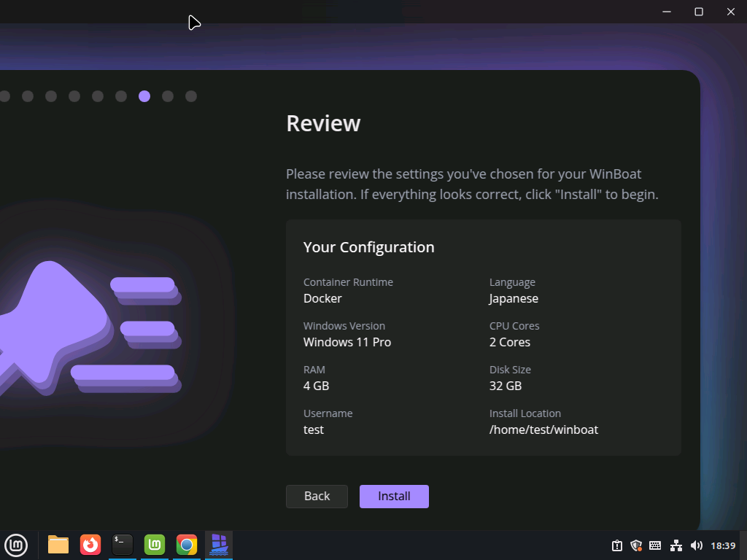747x560 pixels.
Task: Open the shield update manager tray icon
Action: tap(636, 545)
